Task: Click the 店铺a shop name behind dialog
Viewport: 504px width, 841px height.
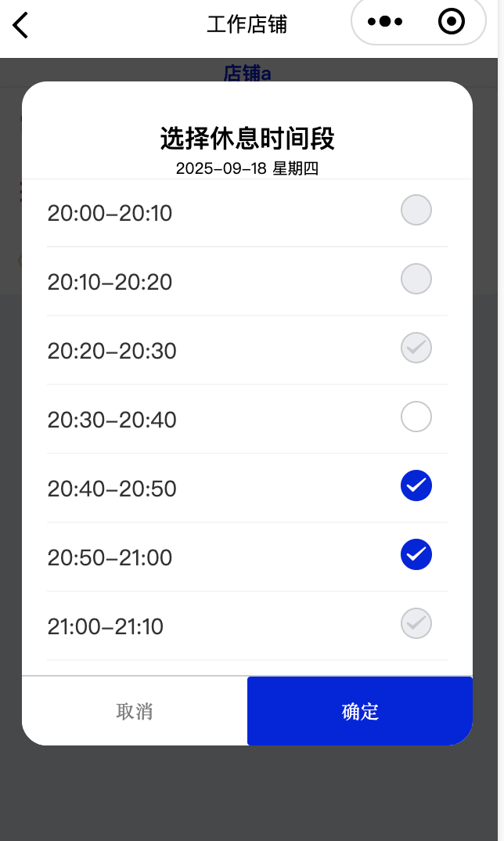Action: tap(247, 74)
